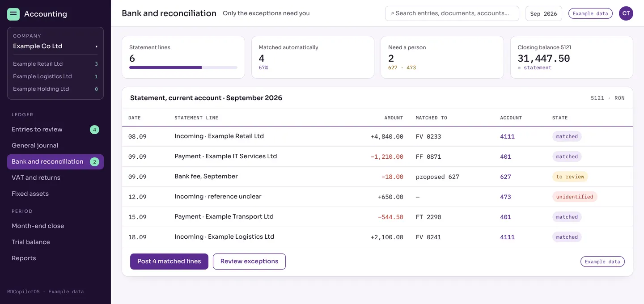The width and height of the screenshot is (644, 304).
Task: Click Review exceptions button
Action: point(249,262)
